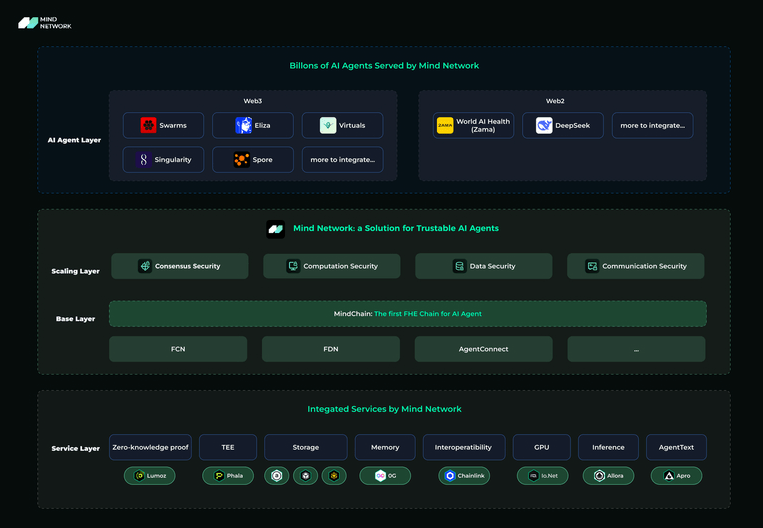Click the Allora logo icon
Image resolution: width=763 pixels, height=528 pixels.
[x=600, y=476]
